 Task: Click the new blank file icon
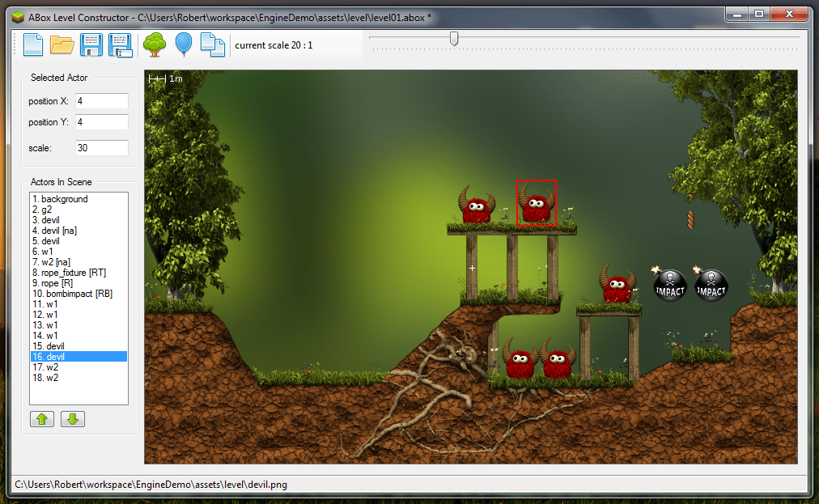[x=32, y=44]
